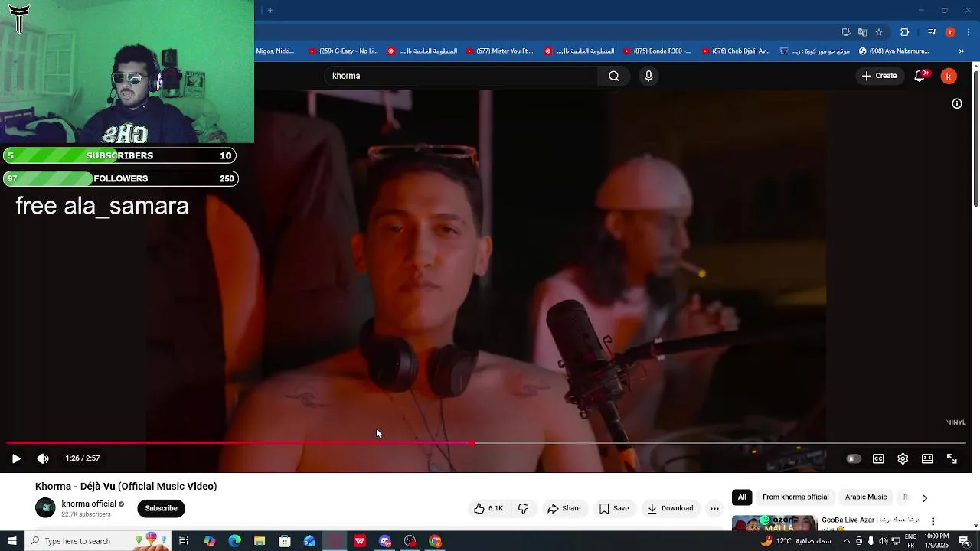Open the Windows notification center

[x=964, y=541]
